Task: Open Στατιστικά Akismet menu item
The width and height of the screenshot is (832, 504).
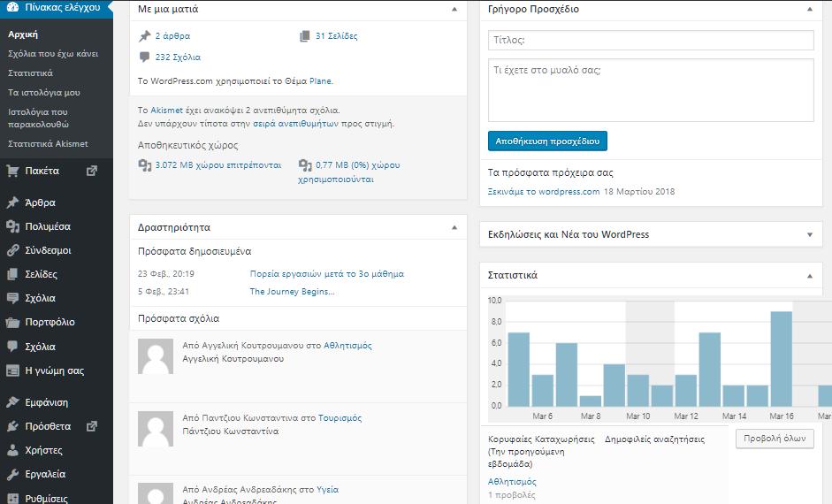Action: coord(48,144)
